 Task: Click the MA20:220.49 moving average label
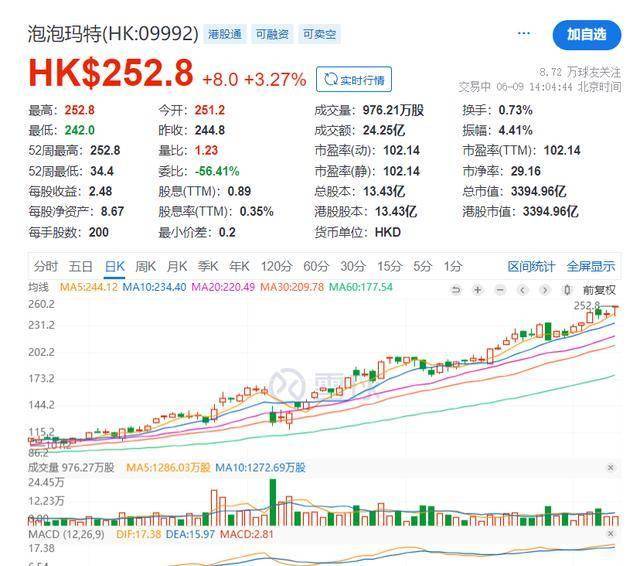click(223, 287)
